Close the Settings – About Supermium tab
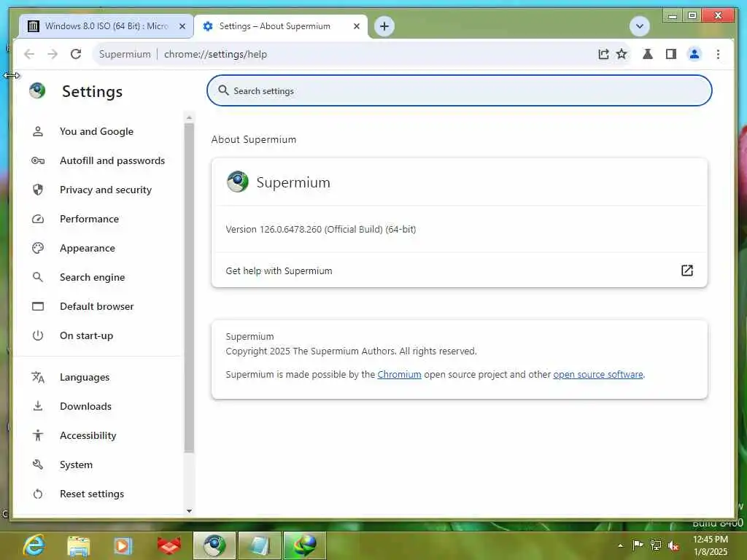This screenshot has height=560, width=747. pos(356,26)
